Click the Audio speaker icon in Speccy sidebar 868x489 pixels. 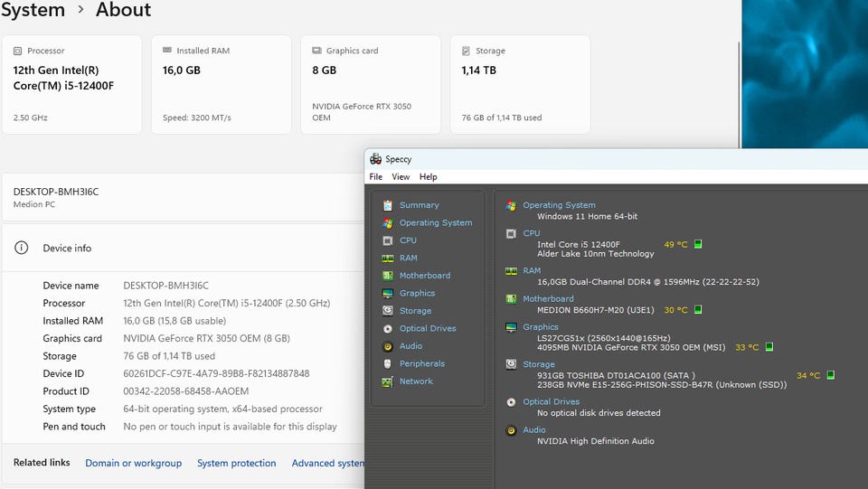(x=388, y=346)
